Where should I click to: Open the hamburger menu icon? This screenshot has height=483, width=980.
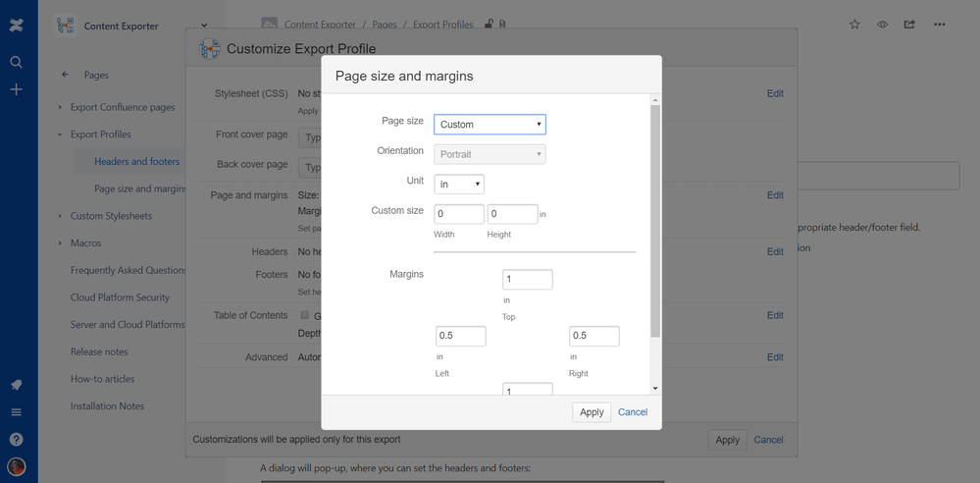[x=17, y=412]
